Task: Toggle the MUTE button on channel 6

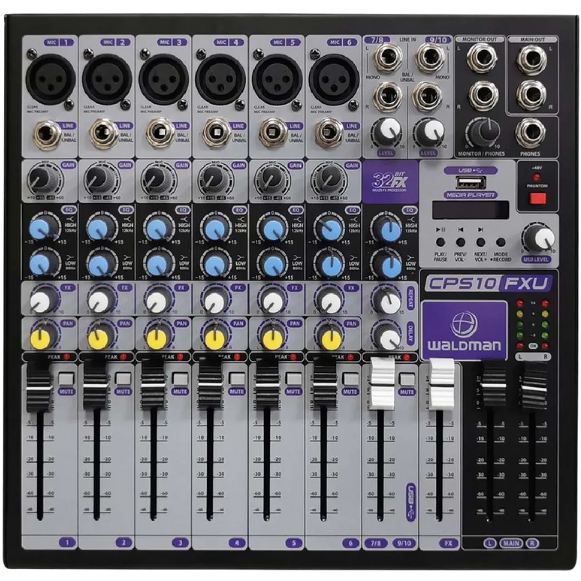Action: [x=351, y=379]
